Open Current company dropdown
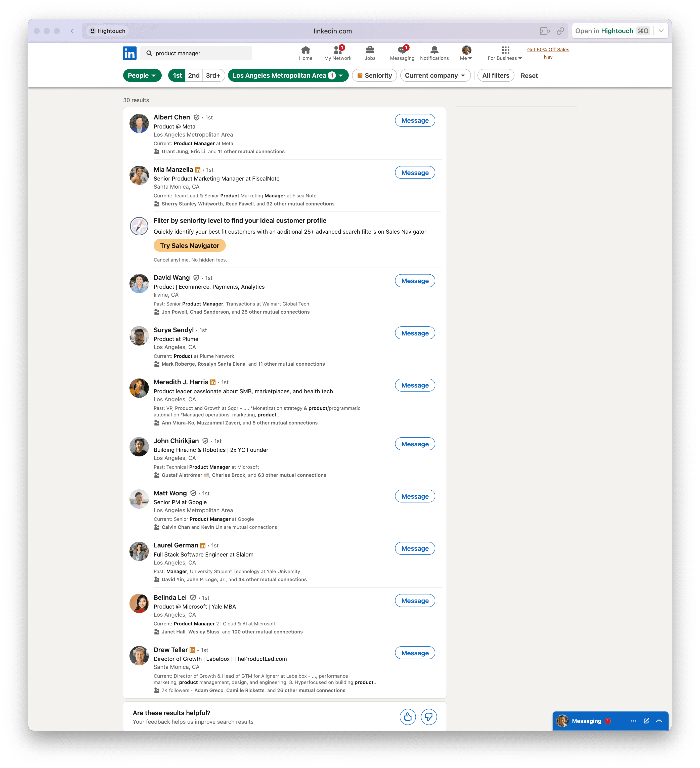700x768 pixels. pos(435,75)
